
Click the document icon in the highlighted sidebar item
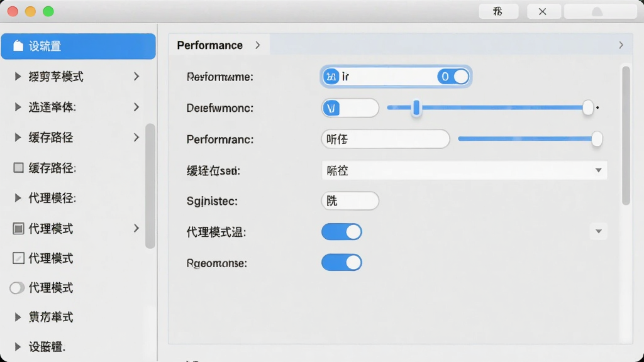(18, 45)
